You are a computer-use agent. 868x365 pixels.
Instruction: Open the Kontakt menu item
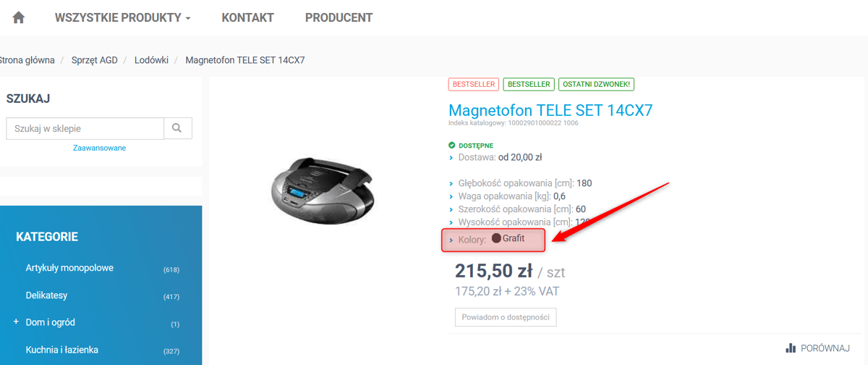click(x=247, y=17)
